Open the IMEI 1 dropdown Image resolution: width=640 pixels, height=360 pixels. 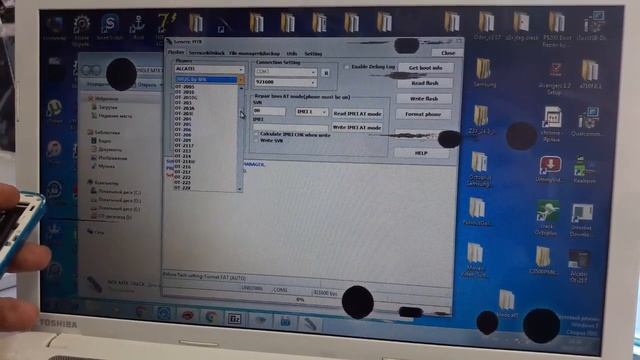(311, 112)
